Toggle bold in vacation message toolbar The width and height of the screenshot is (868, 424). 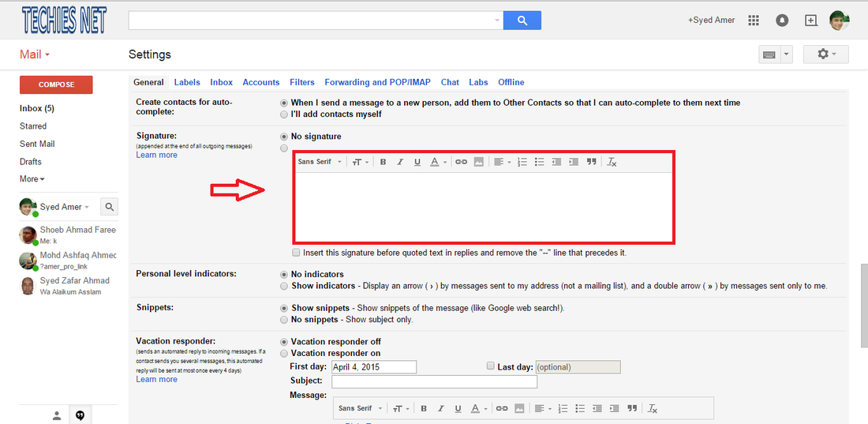pos(424,408)
